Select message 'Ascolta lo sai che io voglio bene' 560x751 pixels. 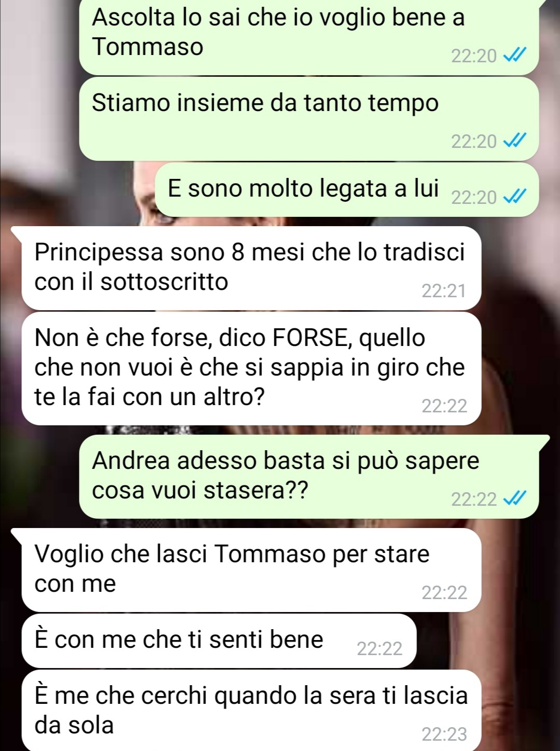point(309,36)
